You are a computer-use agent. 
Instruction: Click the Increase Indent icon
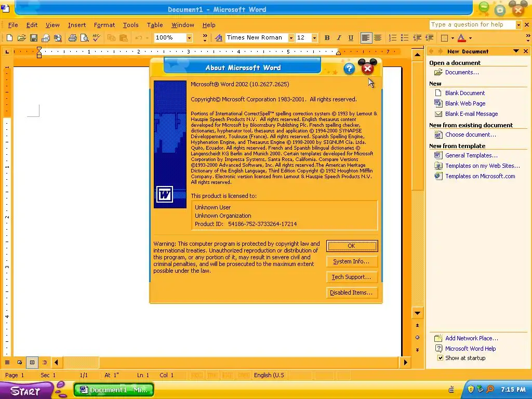pyautogui.click(x=429, y=37)
